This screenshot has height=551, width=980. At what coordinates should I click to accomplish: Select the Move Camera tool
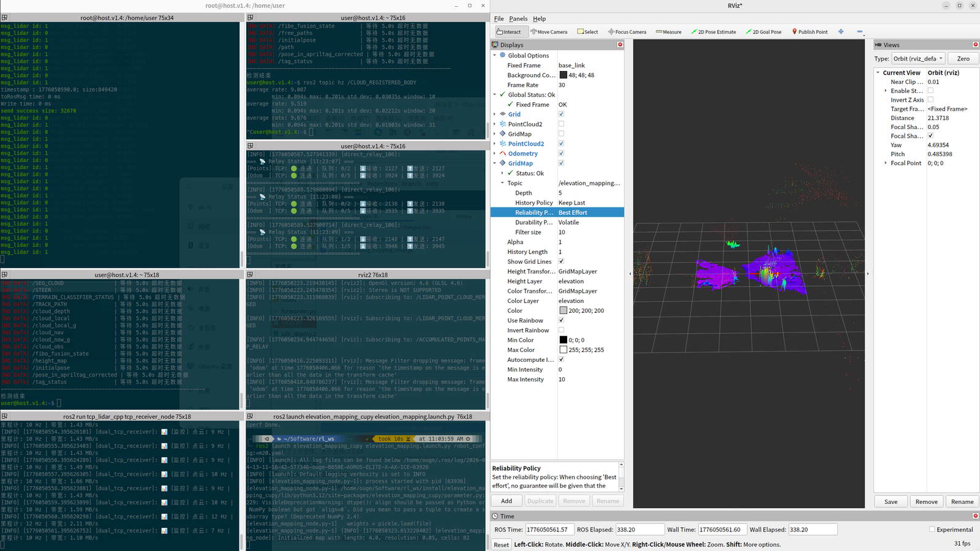(x=549, y=32)
